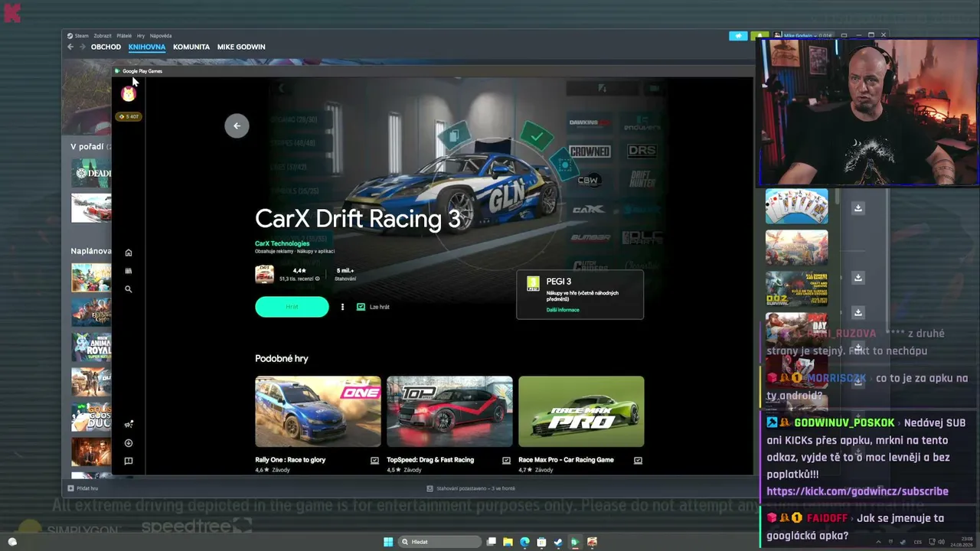
Task: Open the Library icon in Play Games sidebar
Action: pyautogui.click(x=129, y=271)
